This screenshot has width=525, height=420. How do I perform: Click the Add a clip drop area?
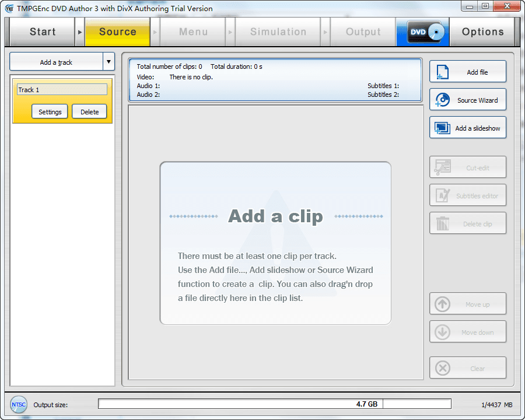click(275, 243)
